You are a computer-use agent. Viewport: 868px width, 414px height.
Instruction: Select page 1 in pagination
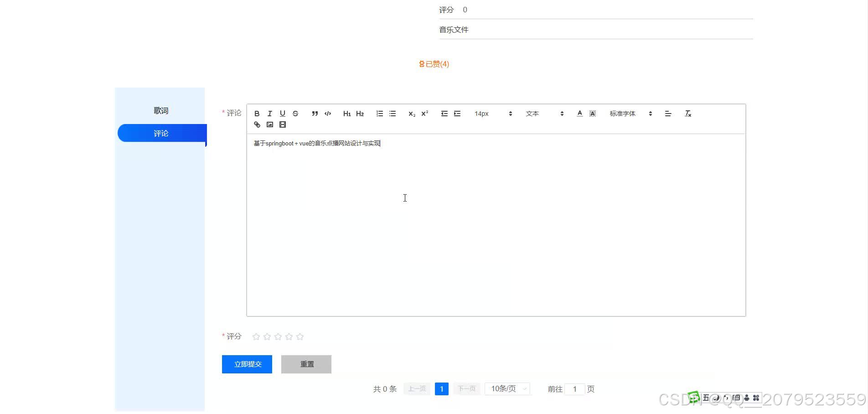(x=442, y=389)
